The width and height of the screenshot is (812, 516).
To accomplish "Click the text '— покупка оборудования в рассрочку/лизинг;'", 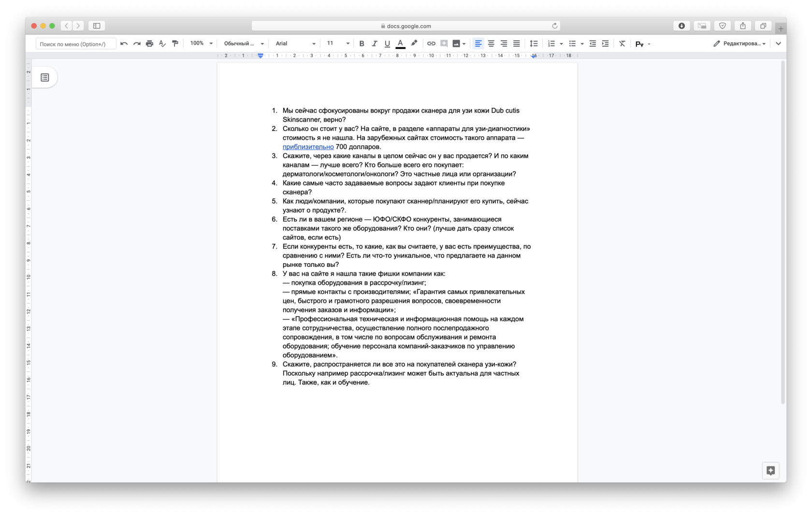I will [354, 283].
